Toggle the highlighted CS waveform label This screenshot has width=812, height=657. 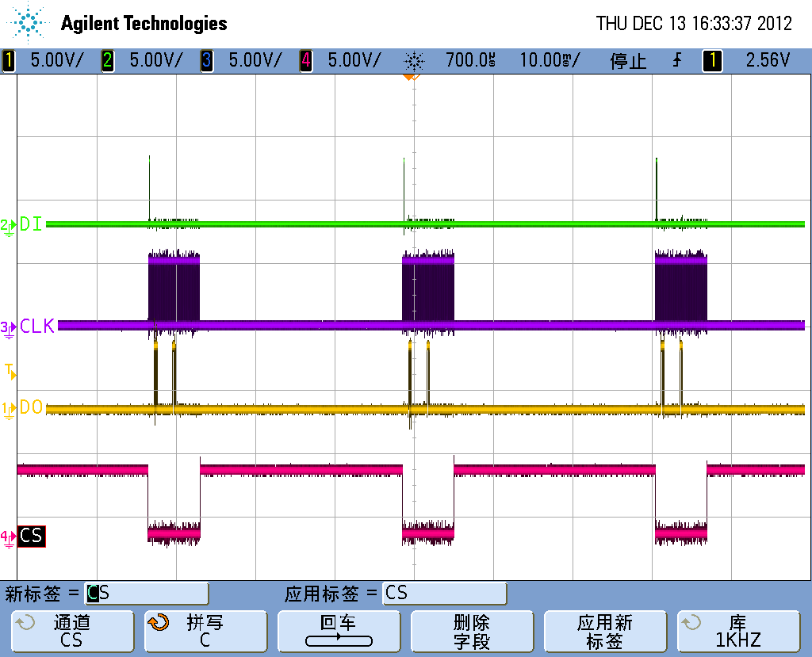point(31,537)
